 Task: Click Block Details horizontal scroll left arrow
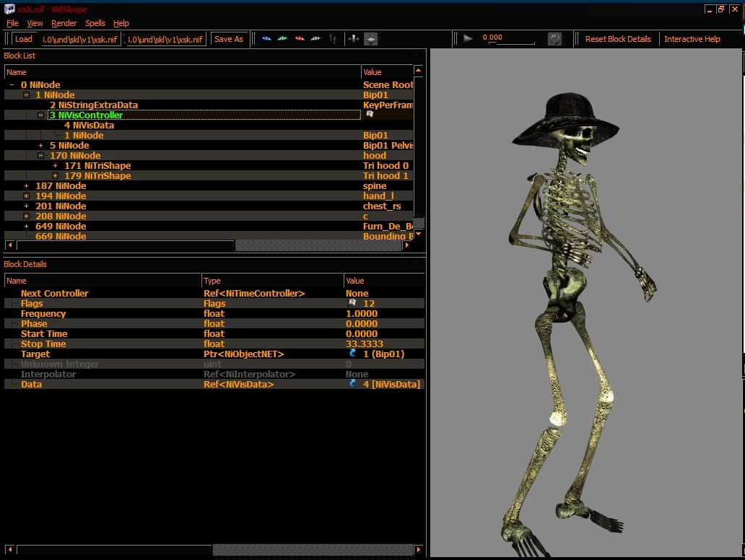pyautogui.click(x=9, y=550)
